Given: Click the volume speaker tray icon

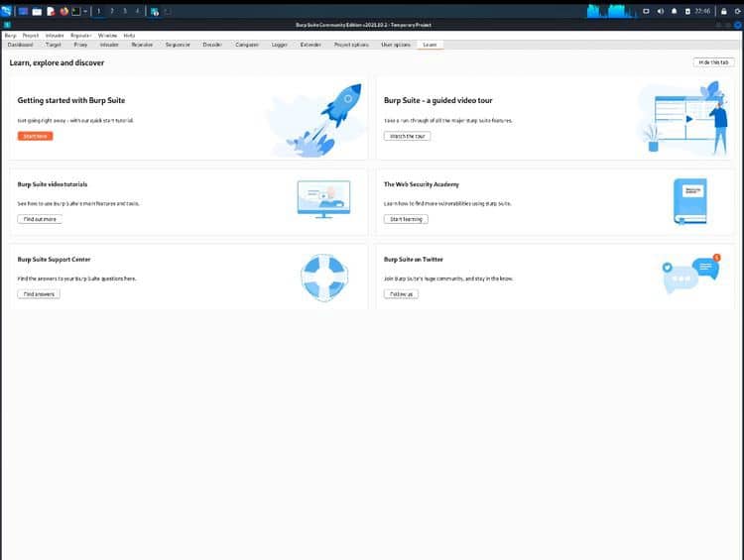Looking at the screenshot, I should [x=660, y=11].
